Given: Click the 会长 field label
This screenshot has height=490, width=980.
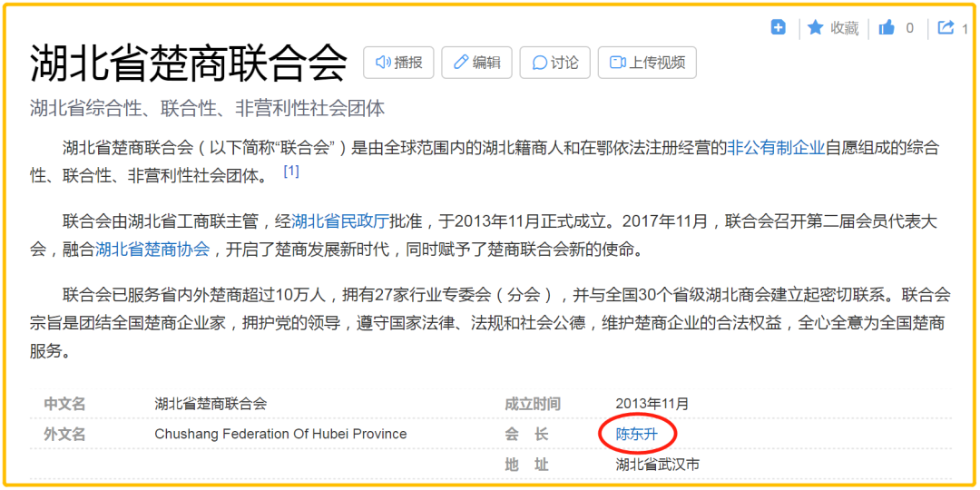Looking at the screenshot, I should [526, 435].
